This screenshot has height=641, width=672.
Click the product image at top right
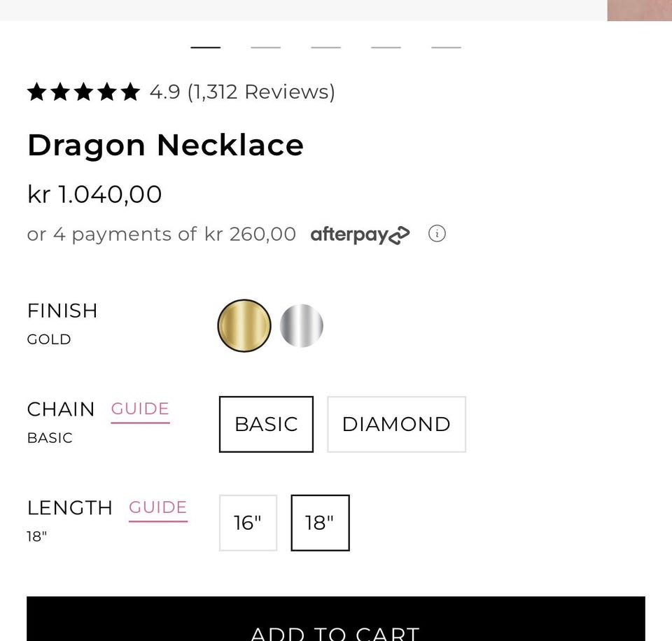639,10
